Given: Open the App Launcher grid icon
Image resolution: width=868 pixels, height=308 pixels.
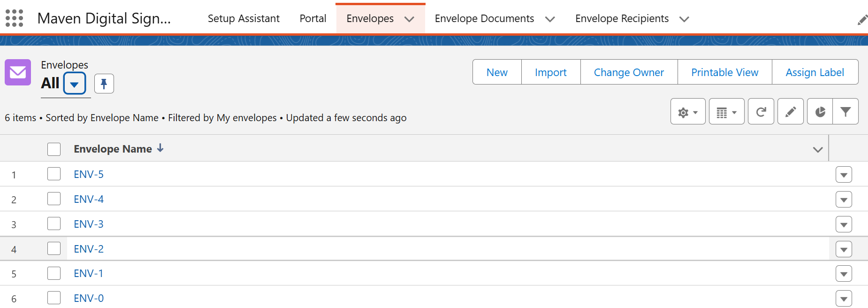Looking at the screenshot, I should tap(14, 18).
